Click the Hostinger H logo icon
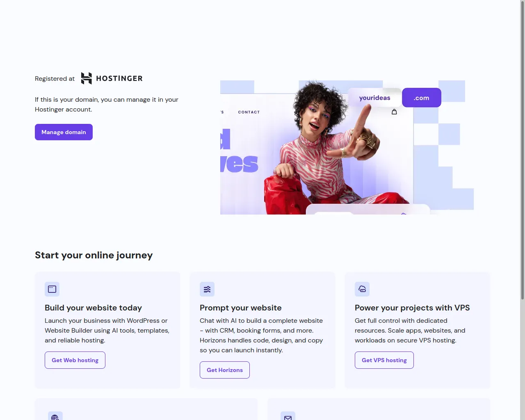The height and width of the screenshot is (420, 525). (87, 78)
